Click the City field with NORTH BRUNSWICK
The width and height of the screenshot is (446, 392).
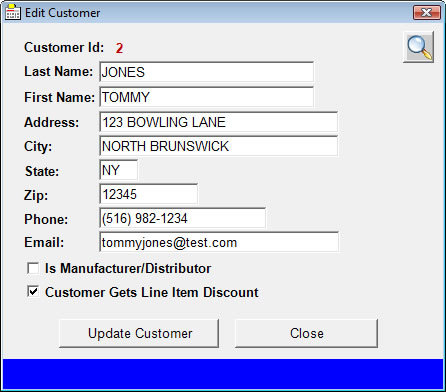218,146
